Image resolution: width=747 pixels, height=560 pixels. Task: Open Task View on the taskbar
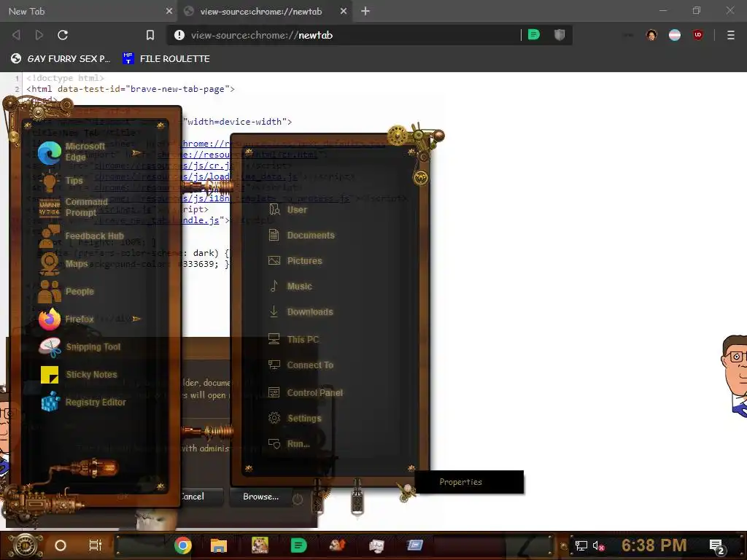(x=96, y=545)
